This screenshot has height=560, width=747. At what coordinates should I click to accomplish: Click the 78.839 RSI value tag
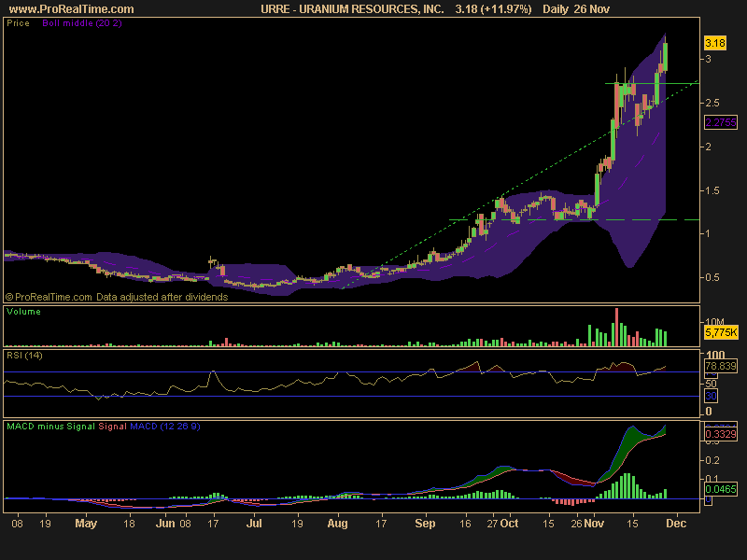pos(720,366)
